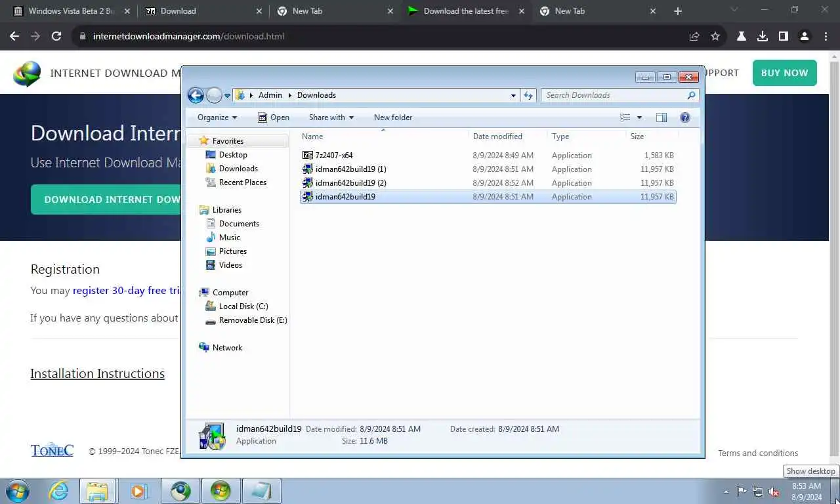This screenshot has height=504, width=840.
Task: Click Chrome's back arrow button
Action: pos(14,36)
